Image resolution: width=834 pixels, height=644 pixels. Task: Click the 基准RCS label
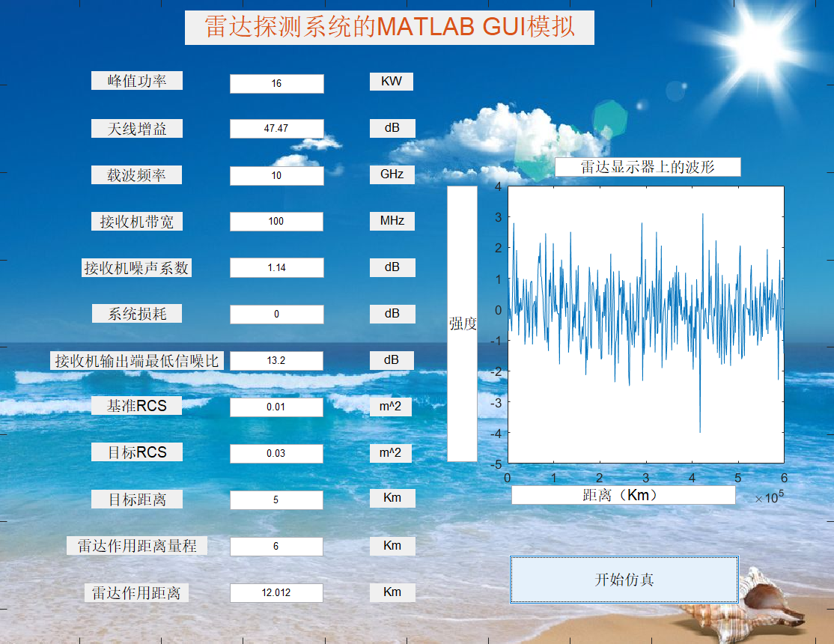[136, 406]
